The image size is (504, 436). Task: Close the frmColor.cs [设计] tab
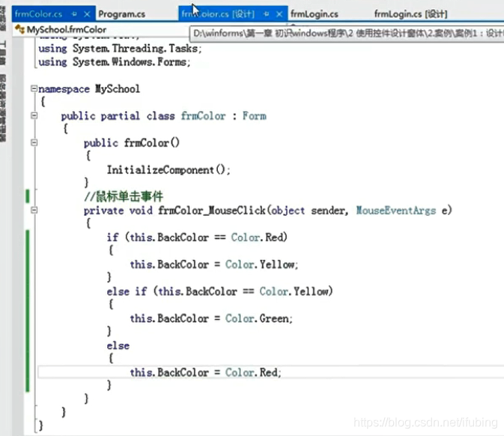click(279, 14)
